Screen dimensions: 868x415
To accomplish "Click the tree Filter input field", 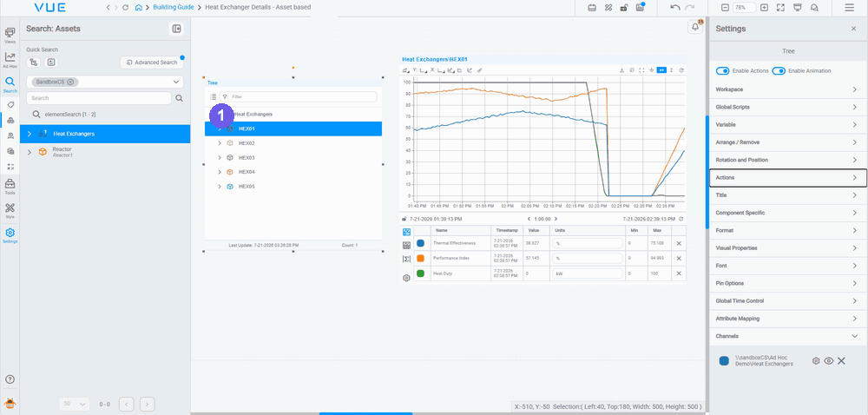I will 299,97.
